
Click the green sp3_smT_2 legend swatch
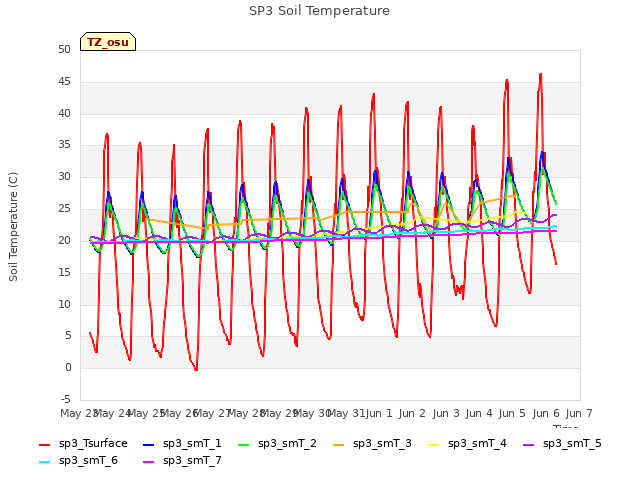[x=244, y=444]
